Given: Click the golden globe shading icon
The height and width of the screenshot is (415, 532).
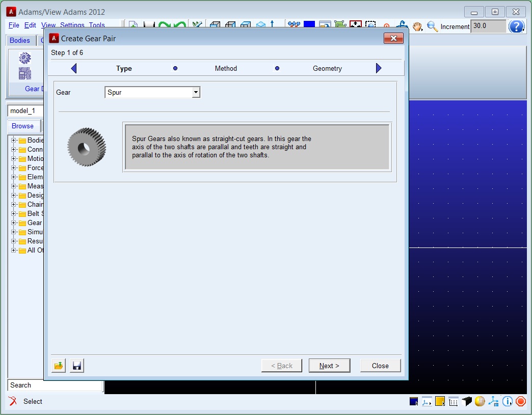Looking at the screenshot, I should (480, 401).
